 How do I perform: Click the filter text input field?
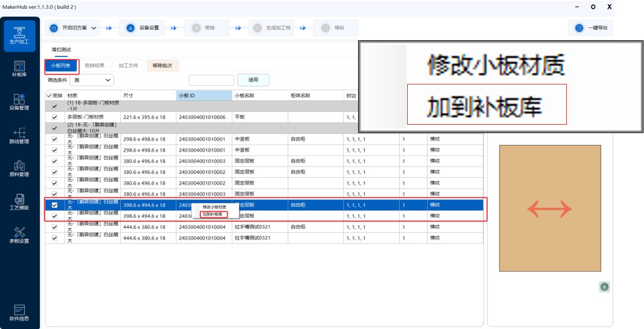pos(211,80)
